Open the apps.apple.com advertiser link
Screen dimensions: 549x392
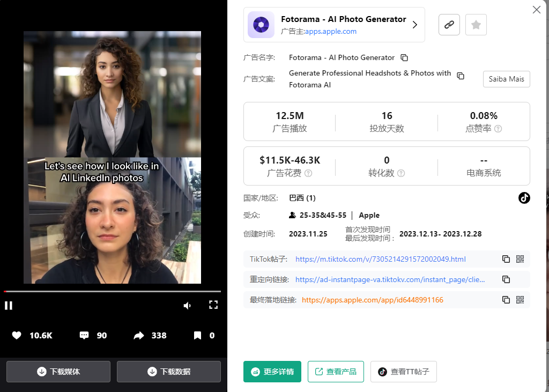click(x=330, y=31)
